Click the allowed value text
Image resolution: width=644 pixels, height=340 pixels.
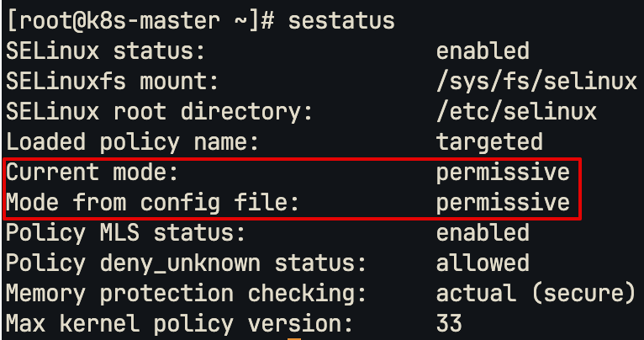483,263
